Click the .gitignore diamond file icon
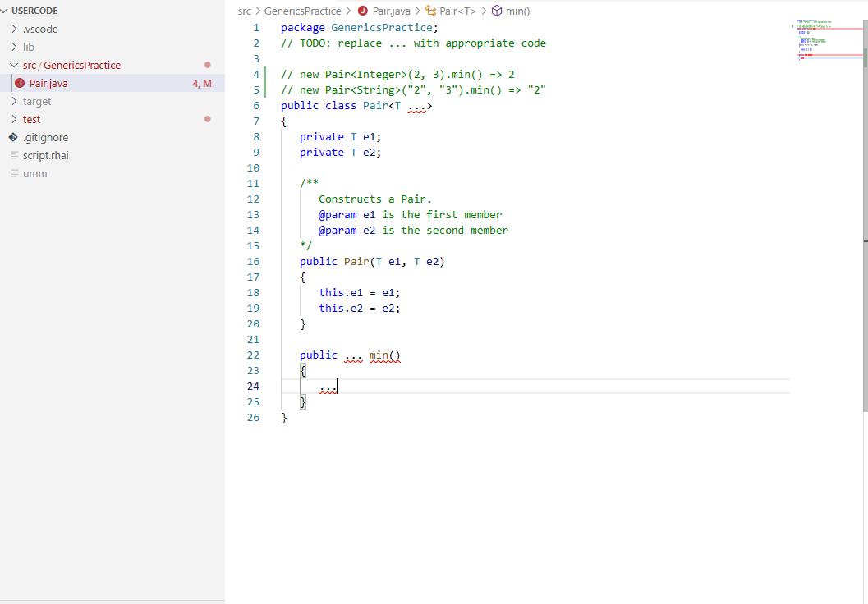 click(x=13, y=137)
